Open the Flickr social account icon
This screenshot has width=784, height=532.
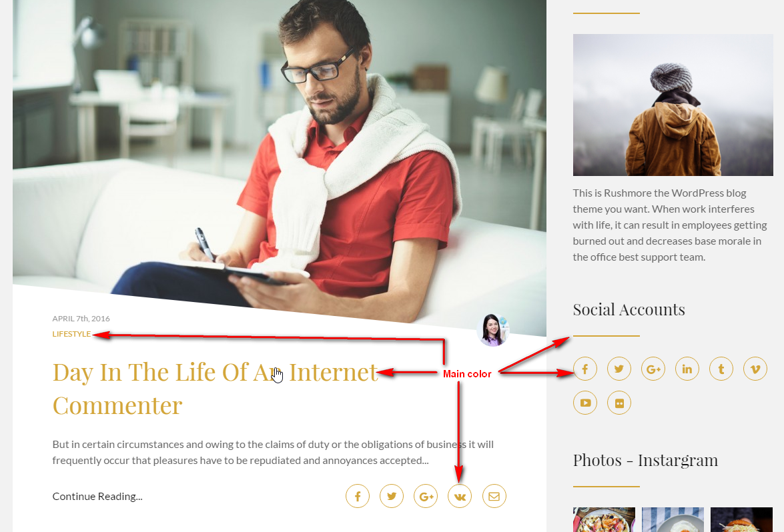[x=619, y=403]
